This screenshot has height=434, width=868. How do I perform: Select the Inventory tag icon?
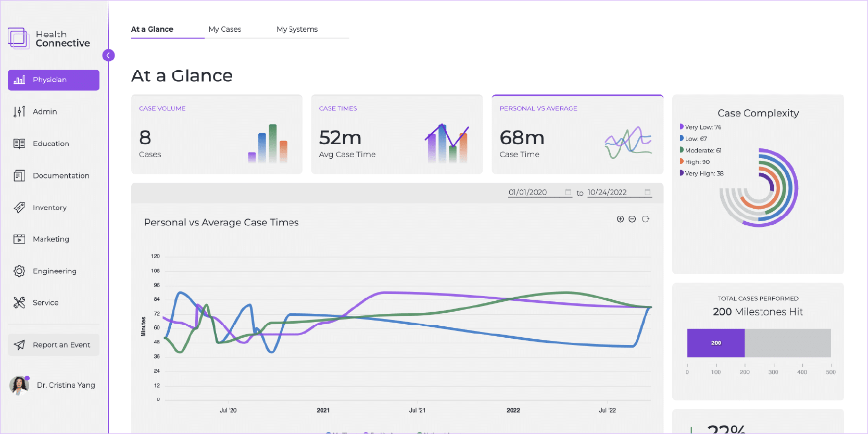[x=19, y=208]
